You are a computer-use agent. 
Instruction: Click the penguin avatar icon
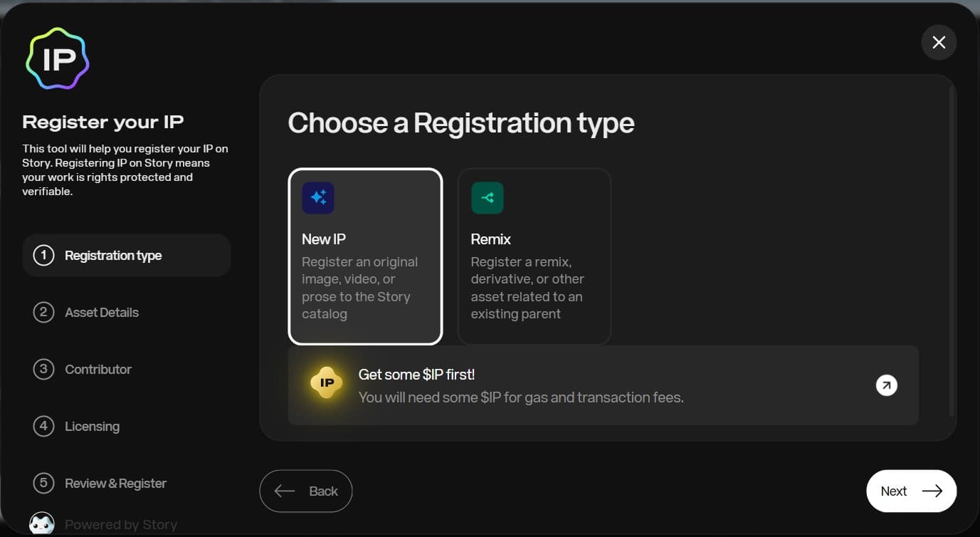coord(42,525)
